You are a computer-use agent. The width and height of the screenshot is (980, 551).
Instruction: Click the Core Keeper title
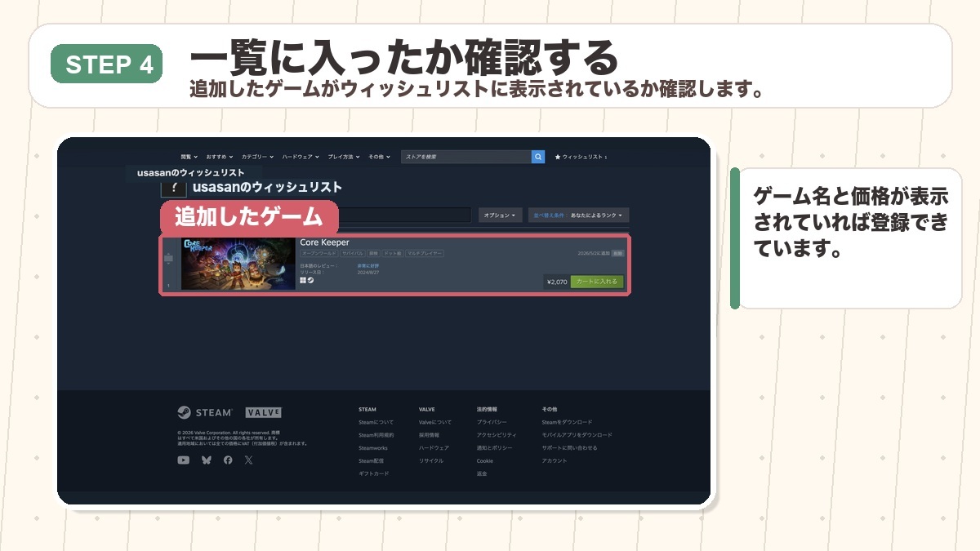324,242
